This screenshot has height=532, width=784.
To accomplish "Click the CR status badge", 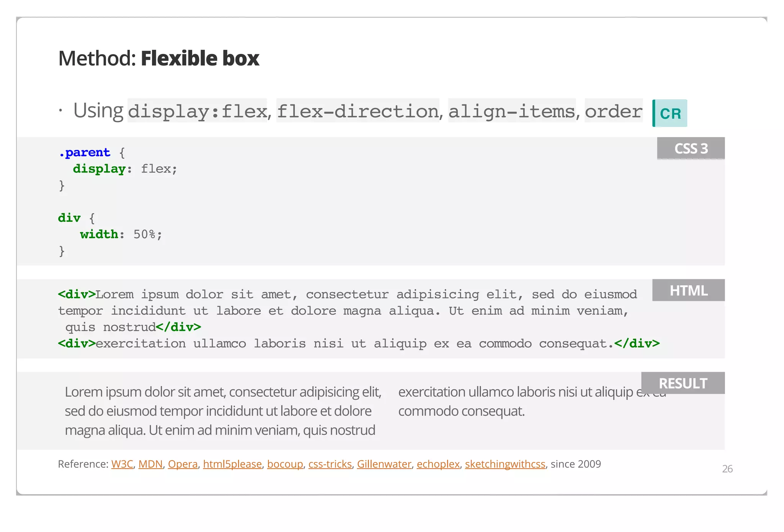I will (670, 113).
